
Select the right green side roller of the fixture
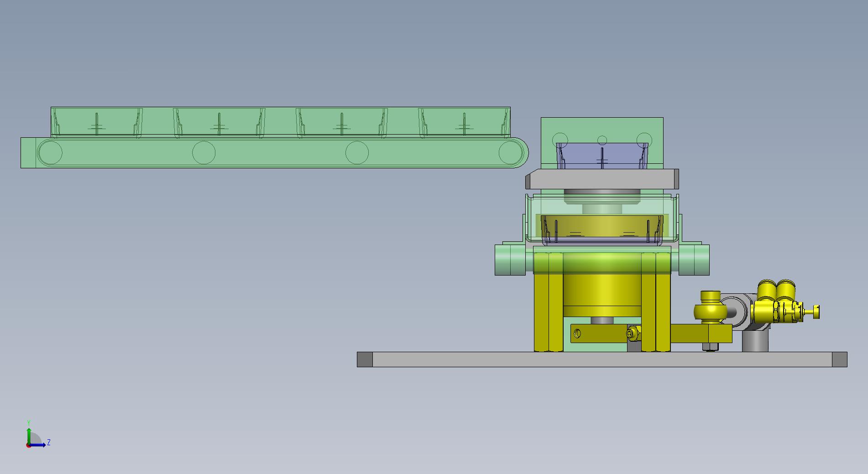click(694, 260)
